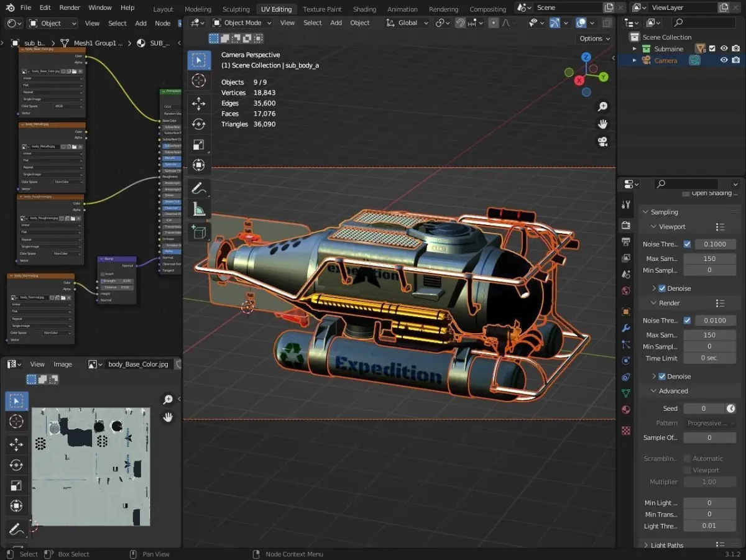The image size is (746, 560).
Task: Uncheck the Render Denoise checkbox
Action: tap(662, 377)
